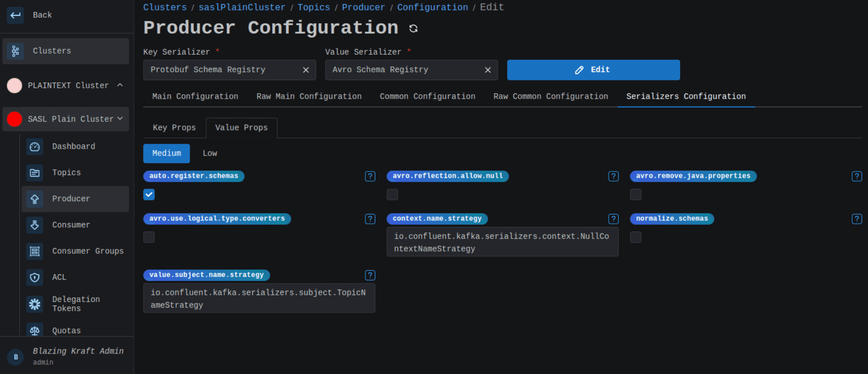Clear the Key Serializer dropdown selection
868x374 pixels.
(306, 70)
